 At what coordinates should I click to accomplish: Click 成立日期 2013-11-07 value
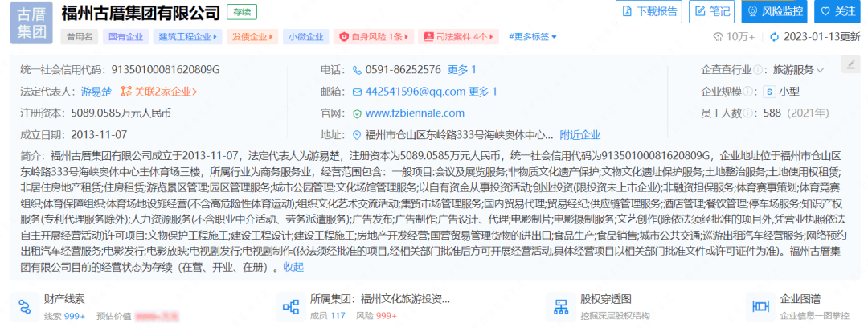point(99,134)
